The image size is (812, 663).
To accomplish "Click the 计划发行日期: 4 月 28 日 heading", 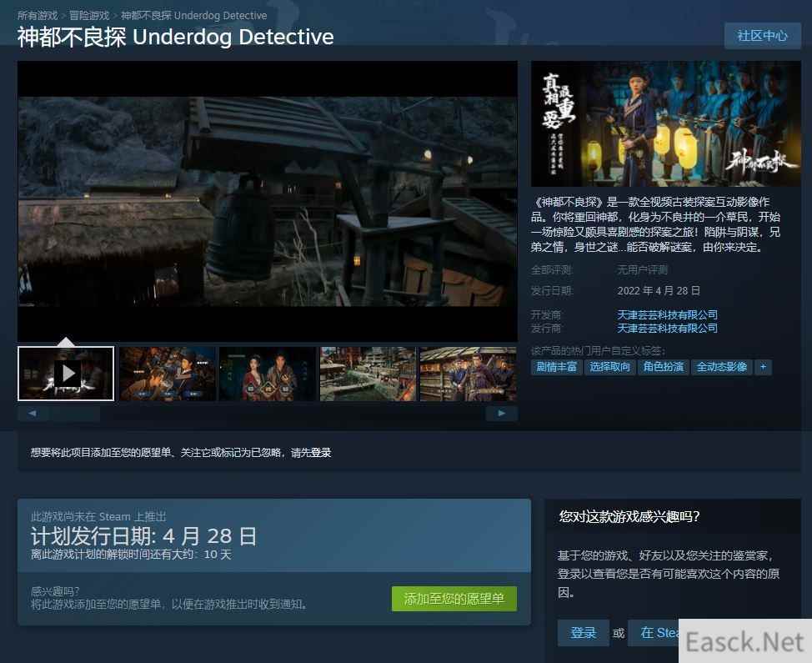I will tap(143, 536).
